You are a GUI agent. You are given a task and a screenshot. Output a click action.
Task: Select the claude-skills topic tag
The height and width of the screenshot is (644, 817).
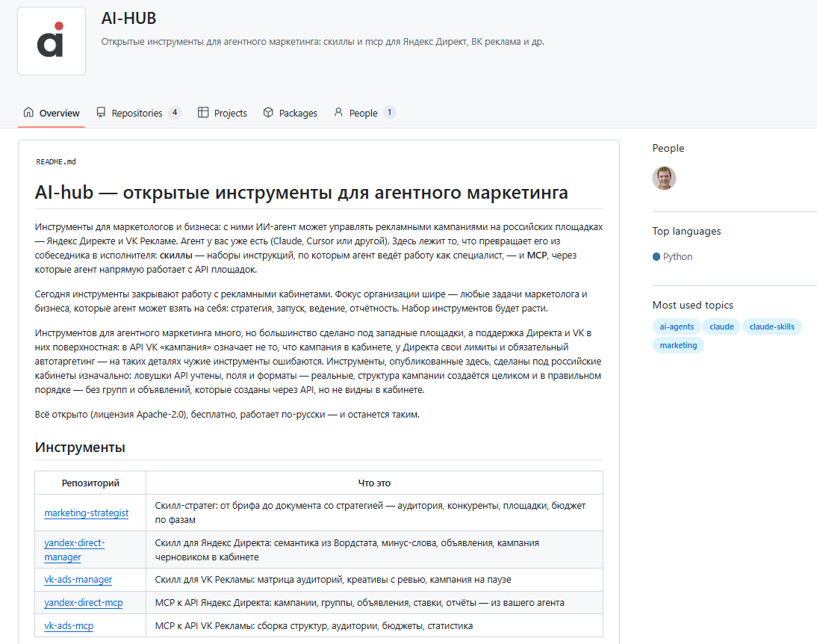771,326
